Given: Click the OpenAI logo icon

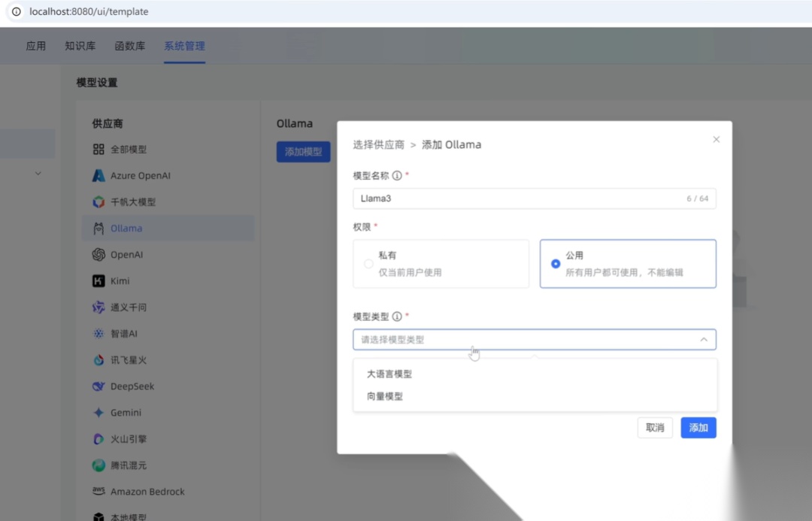Looking at the screenshot, I should point(98,255).
